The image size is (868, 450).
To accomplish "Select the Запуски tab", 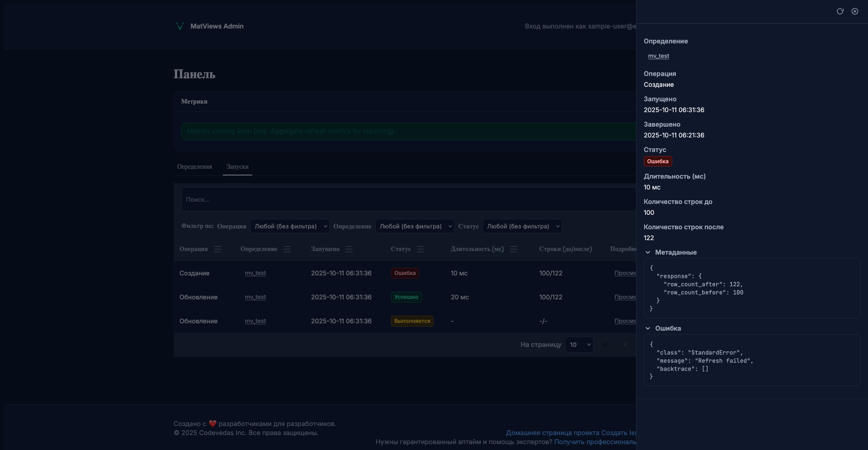I will click(237, 167).
